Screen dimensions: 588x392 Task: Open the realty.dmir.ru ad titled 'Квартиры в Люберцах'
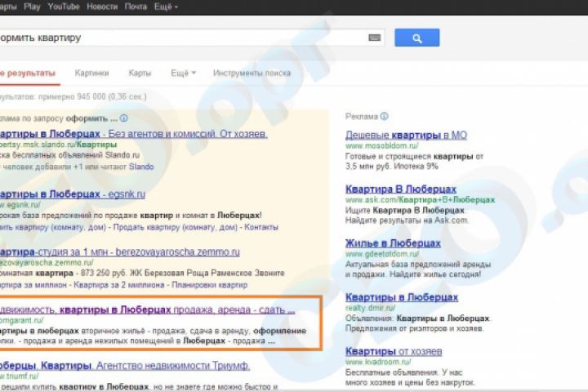pos(402,297)
